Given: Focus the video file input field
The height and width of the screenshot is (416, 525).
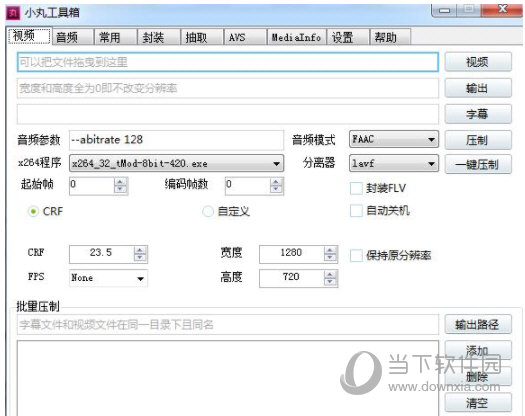Looking at the screenshot, I should [x=228, y=62].
